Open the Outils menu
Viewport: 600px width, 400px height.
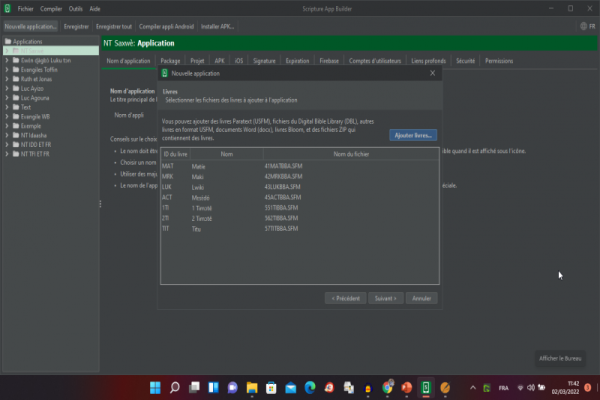coord(76,7)
